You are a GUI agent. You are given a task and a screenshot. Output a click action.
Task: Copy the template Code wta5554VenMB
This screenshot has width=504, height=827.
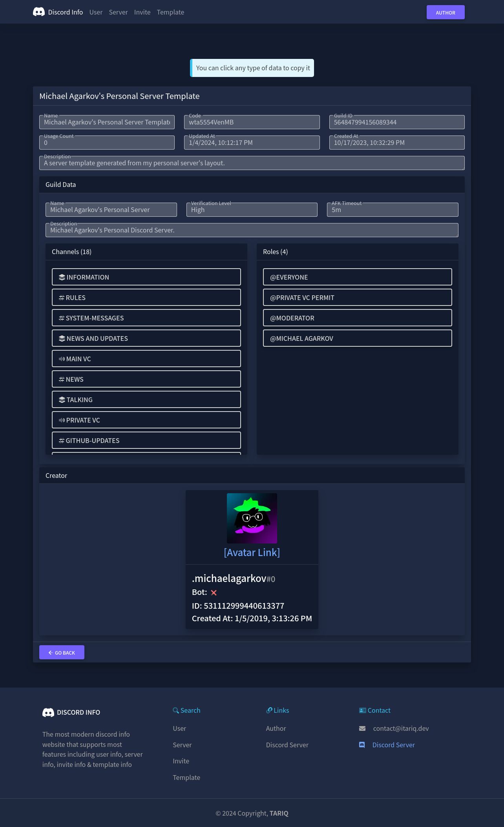252,122
